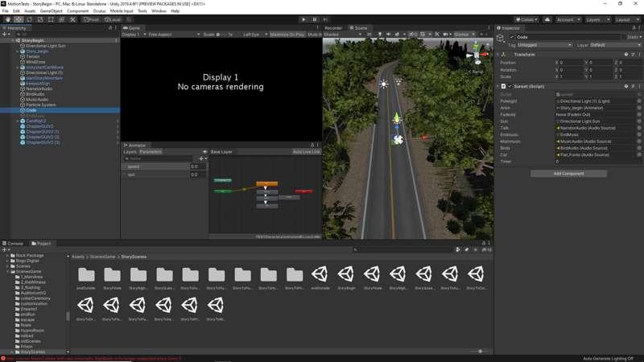Open the Gizmos dropdown in Scene view

point(464,34)
